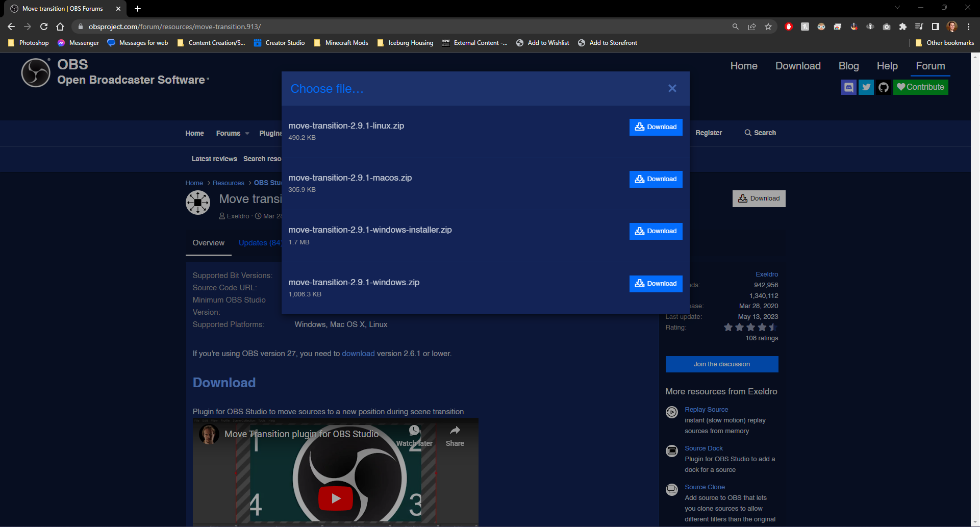Open the Source Clone resource icon
The image size is (980, 527).
[671, 489]
